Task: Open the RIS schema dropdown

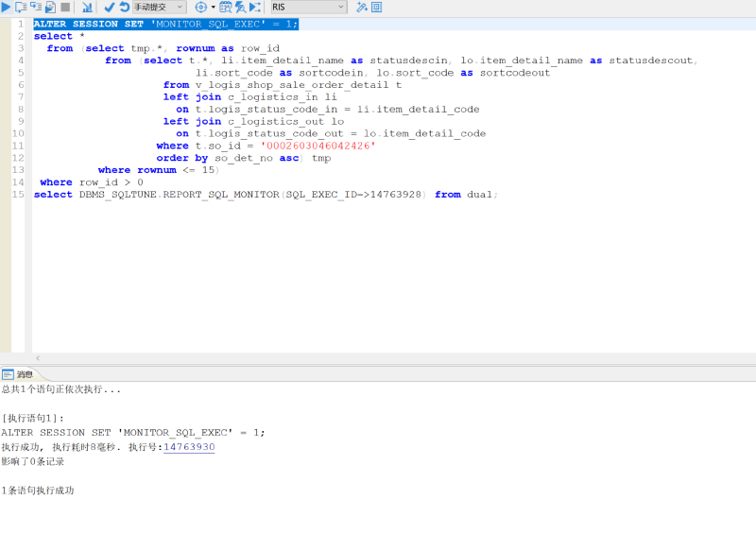Action: point(309,8)
